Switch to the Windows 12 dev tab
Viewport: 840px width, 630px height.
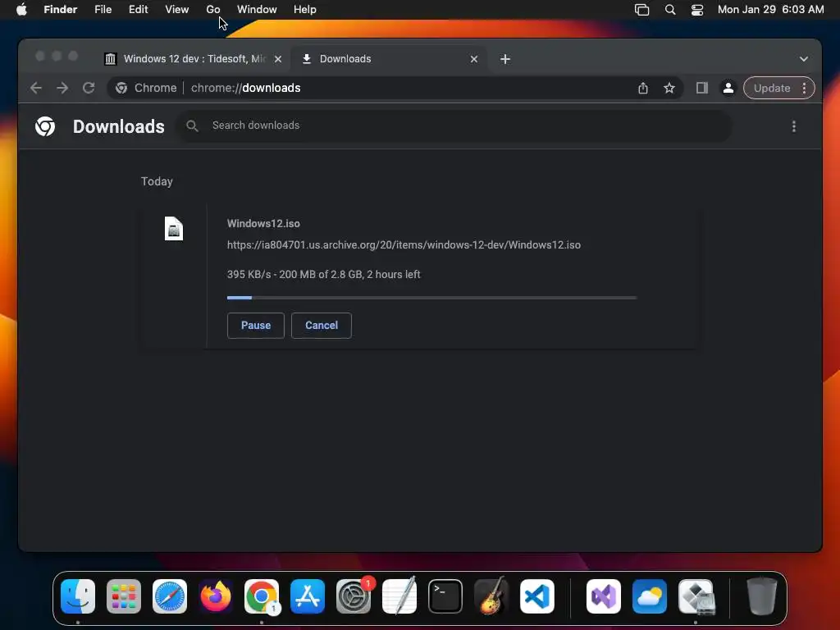[x=194, y=59]
